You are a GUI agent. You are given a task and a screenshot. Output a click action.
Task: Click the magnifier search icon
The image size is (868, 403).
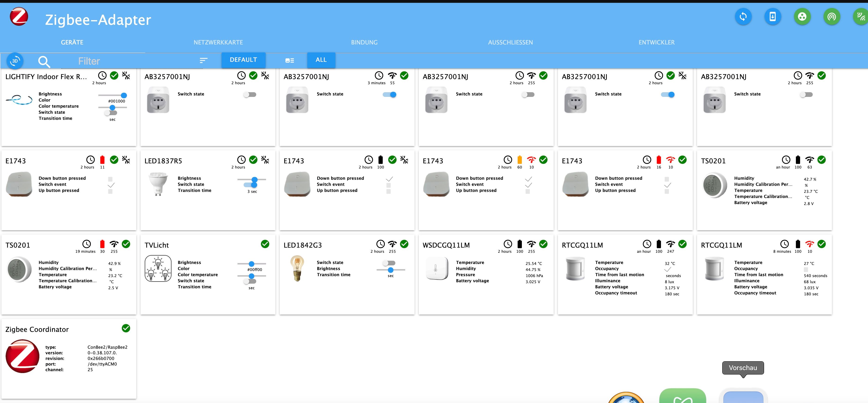[44, 62]
